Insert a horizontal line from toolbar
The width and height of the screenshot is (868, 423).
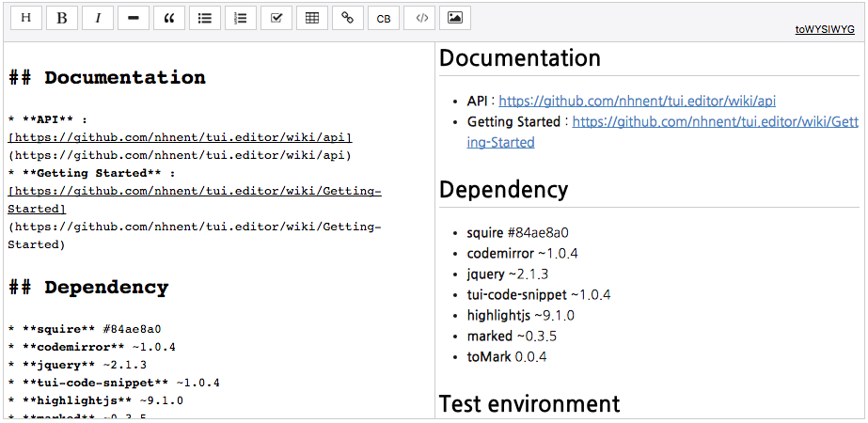click(x=134, y=18)
